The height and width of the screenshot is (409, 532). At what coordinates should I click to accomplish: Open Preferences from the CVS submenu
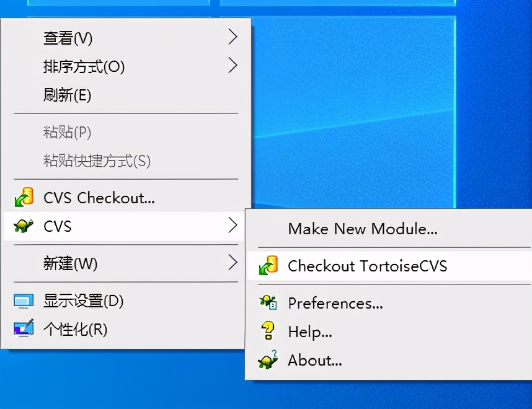coord(335,303)
